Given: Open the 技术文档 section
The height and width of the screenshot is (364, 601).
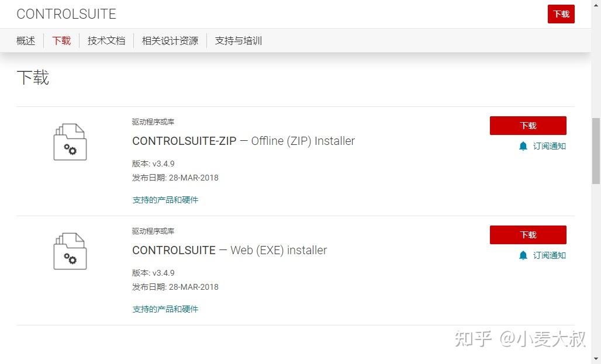Looking at the screenshot, I should 106,40.
